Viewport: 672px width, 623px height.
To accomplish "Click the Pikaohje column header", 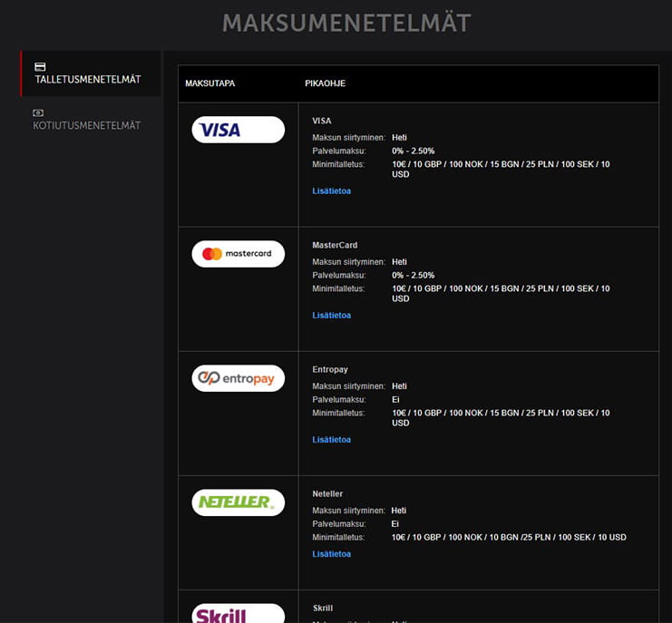I will click(325, 83).
